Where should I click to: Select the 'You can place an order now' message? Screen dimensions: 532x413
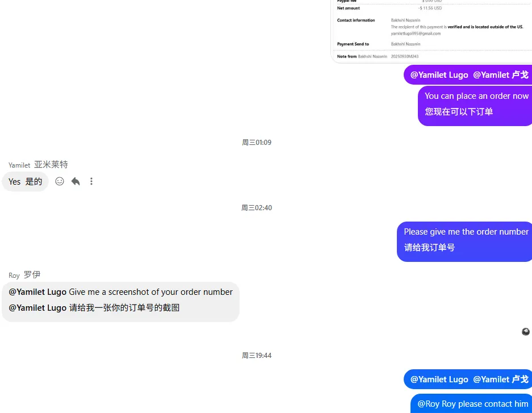tap(475, 106)
